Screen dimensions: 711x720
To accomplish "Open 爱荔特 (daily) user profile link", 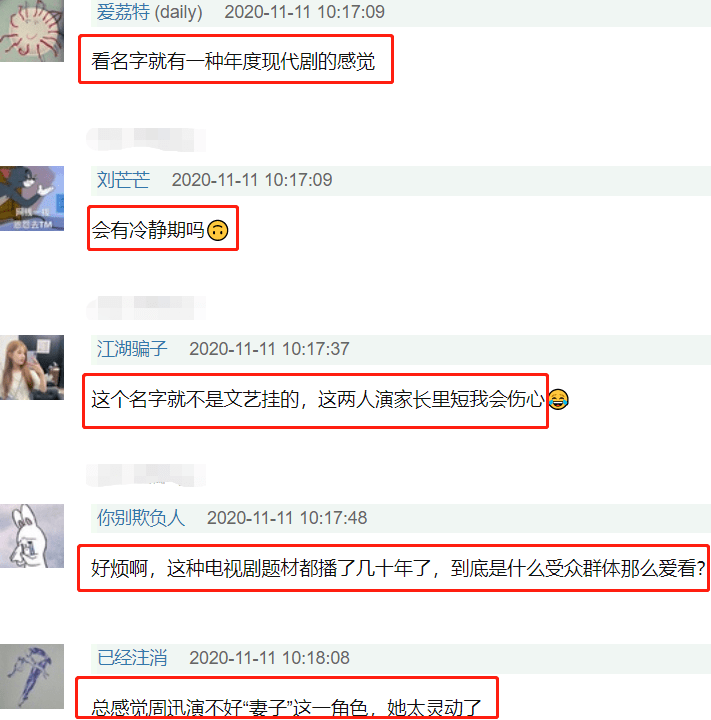I will (x=149, y=12).
